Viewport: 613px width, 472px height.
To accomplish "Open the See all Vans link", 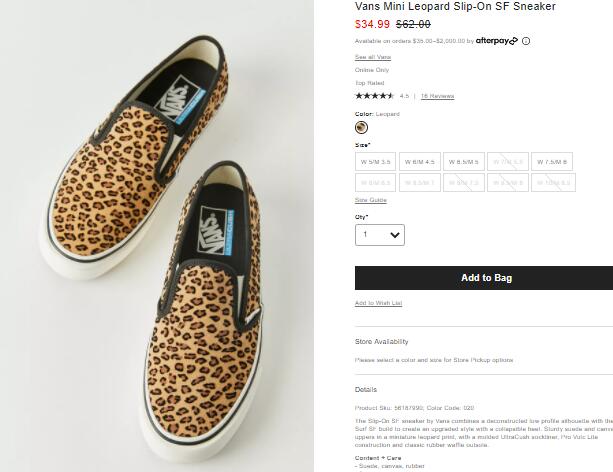I will click(373, 57).
